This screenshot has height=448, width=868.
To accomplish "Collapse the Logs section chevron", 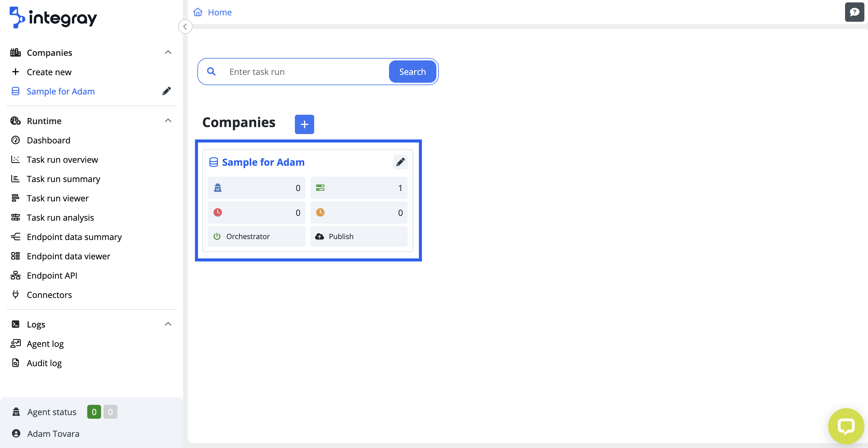I will pos(168,324).
